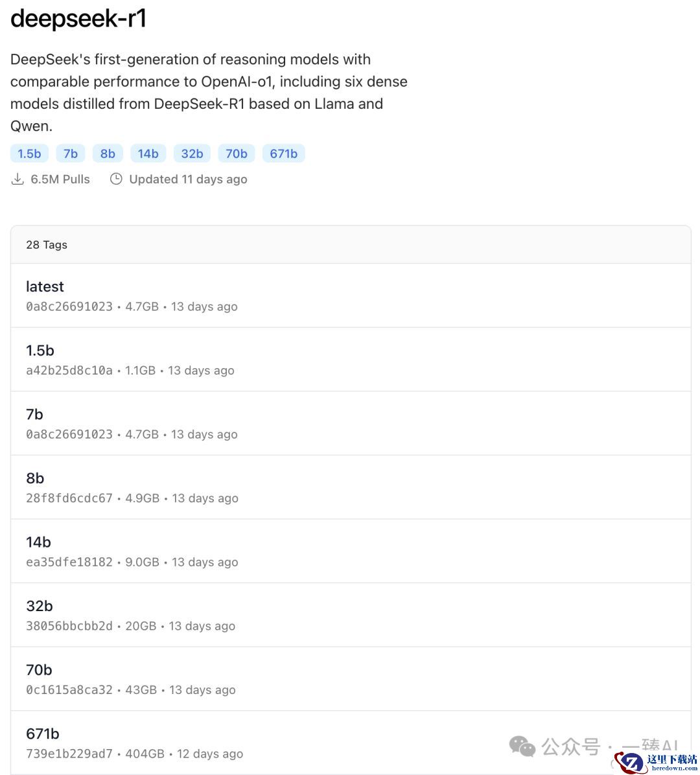Select the 1.5b size tag pill

point(29,154)
